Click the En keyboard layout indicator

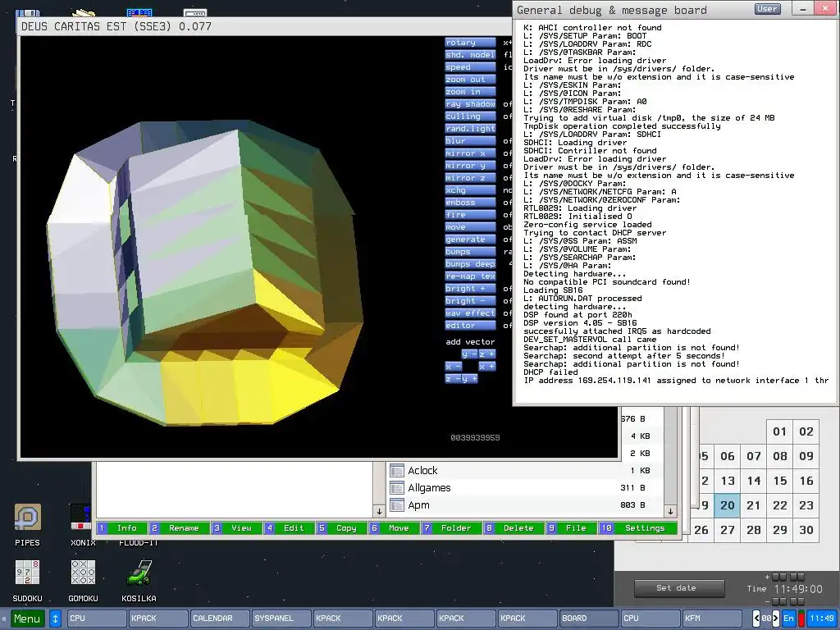point(788,619)
